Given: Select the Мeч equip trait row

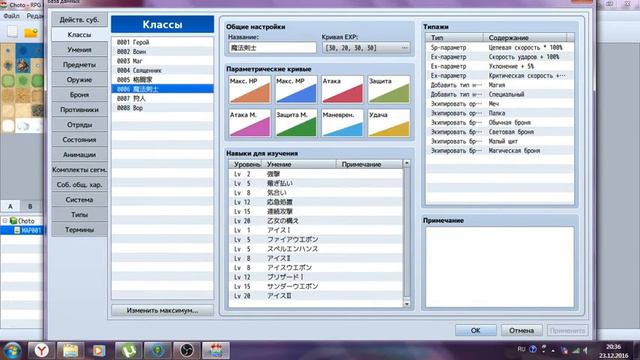Looking at the screenshot, I should [500, 104].
